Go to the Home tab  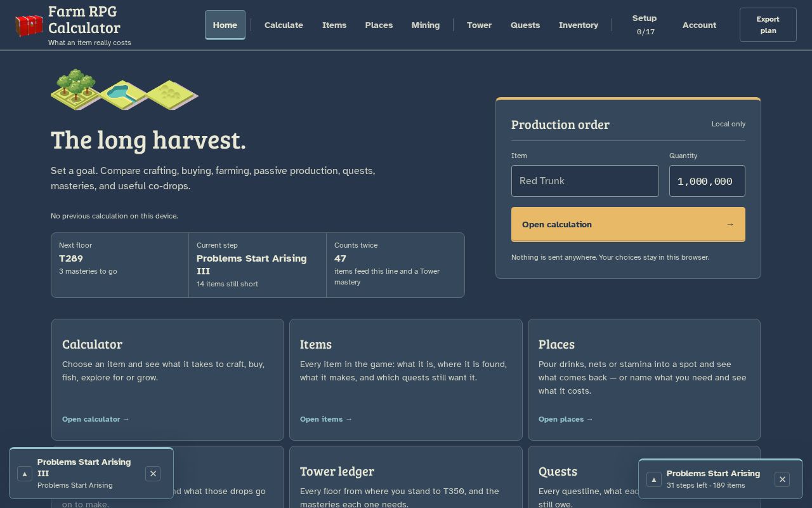point(225,25)
